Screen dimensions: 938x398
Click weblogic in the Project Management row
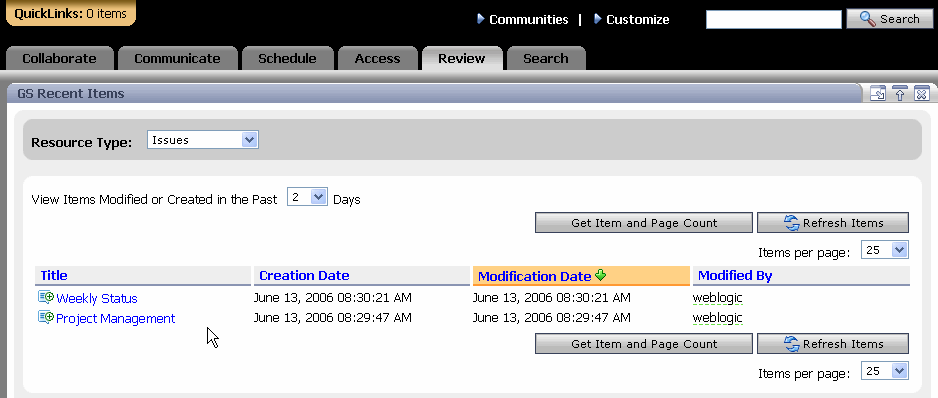[717, 318]
